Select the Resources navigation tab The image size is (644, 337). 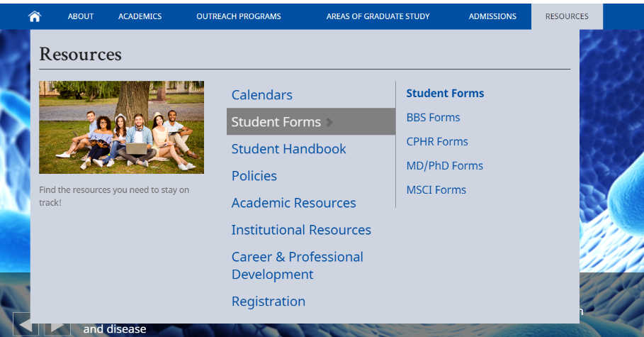[x=567, y=16]
